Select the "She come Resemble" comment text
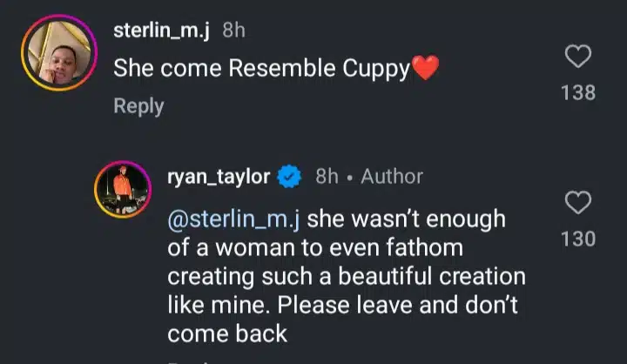Screen dimensions: 627x364 218,69
